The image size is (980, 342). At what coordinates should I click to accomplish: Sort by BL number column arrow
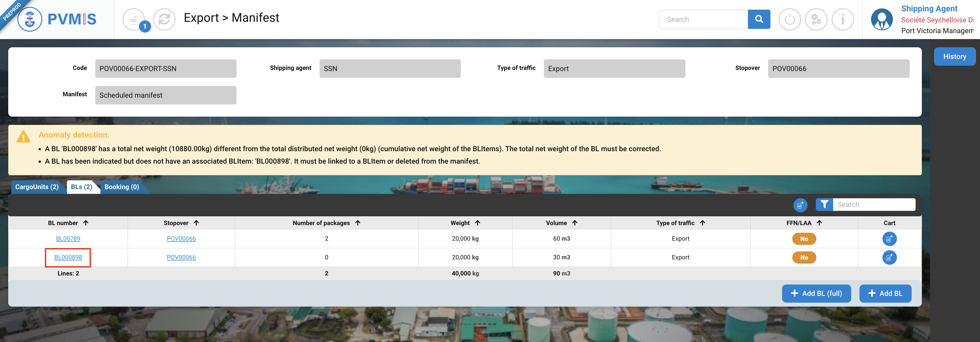(86, 223)
